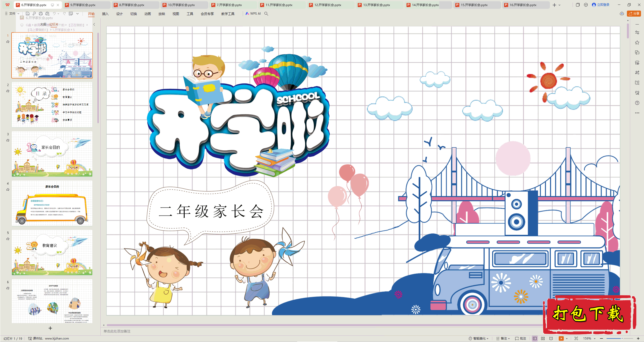Collapse the slide panel with chevron

tap(94, 24)
